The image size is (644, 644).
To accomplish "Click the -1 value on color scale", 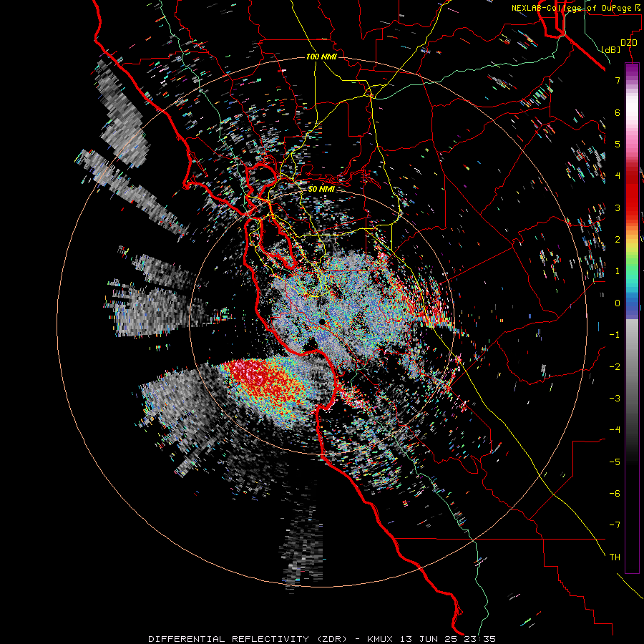I will [615, 335].
